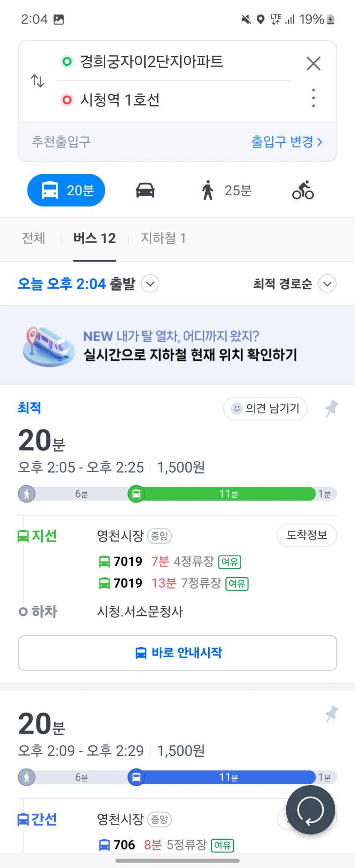Viewport: 355px width, 868px height.
Task: Switch to the 지하철 1 tab
Action: (x=163, y=238)
